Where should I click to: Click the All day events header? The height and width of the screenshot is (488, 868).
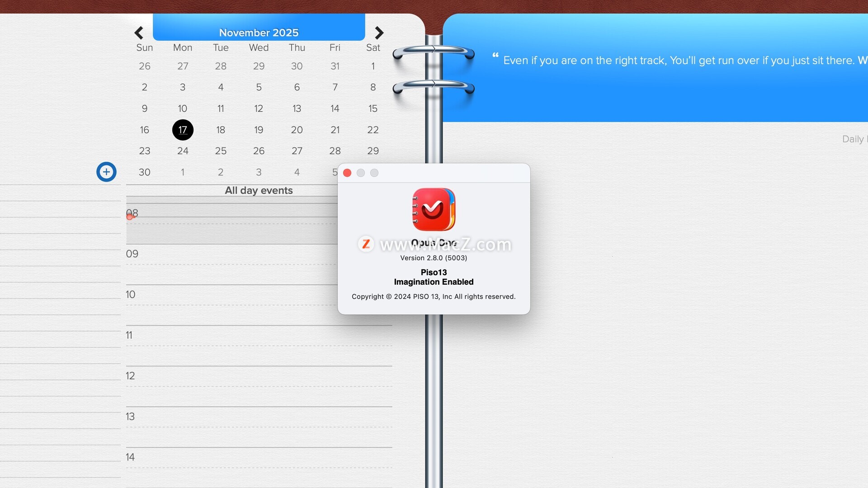coord(259,190)
